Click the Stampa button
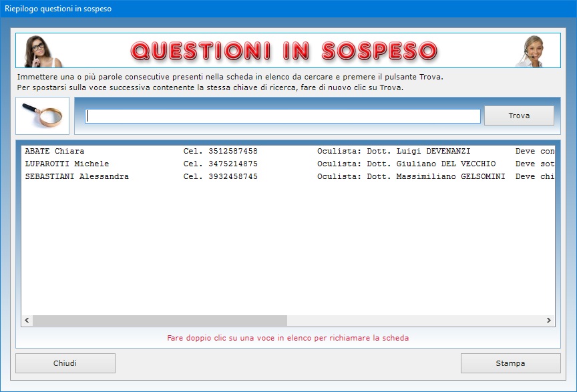 click(510, 363)
